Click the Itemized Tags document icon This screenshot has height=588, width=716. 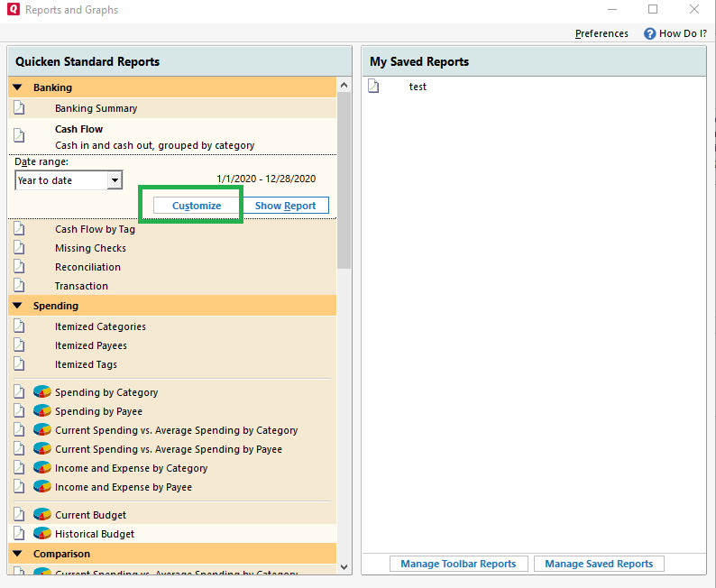point(19,363)
